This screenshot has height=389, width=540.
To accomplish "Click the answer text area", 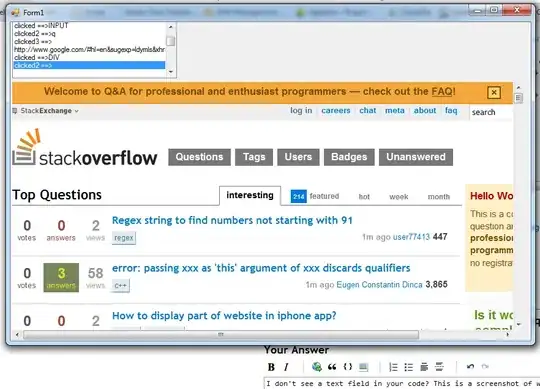I will [402, 383].
